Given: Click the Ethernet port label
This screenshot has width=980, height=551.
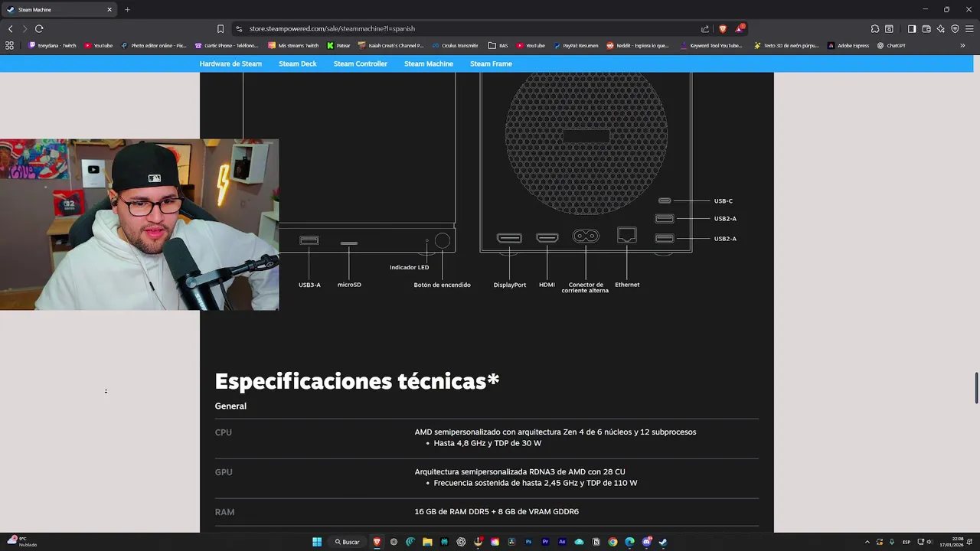Looking at the screenshot, I should coord(627,285).
